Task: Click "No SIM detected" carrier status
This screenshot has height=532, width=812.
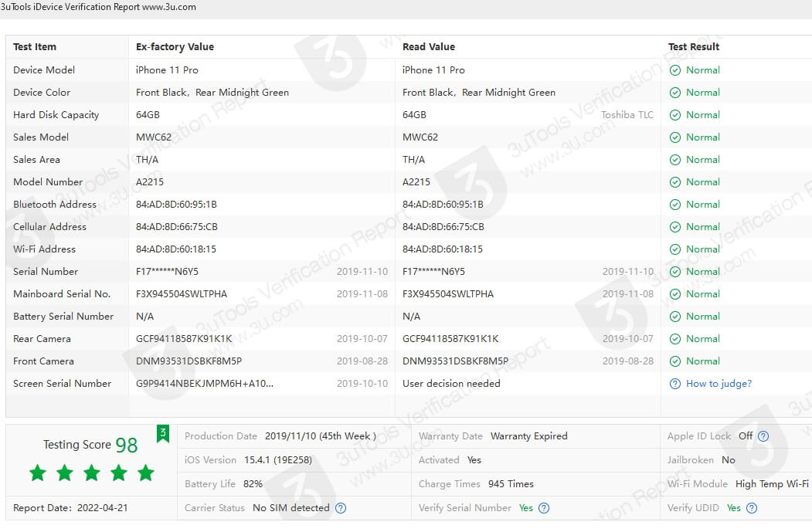Action: pos(291,508)
